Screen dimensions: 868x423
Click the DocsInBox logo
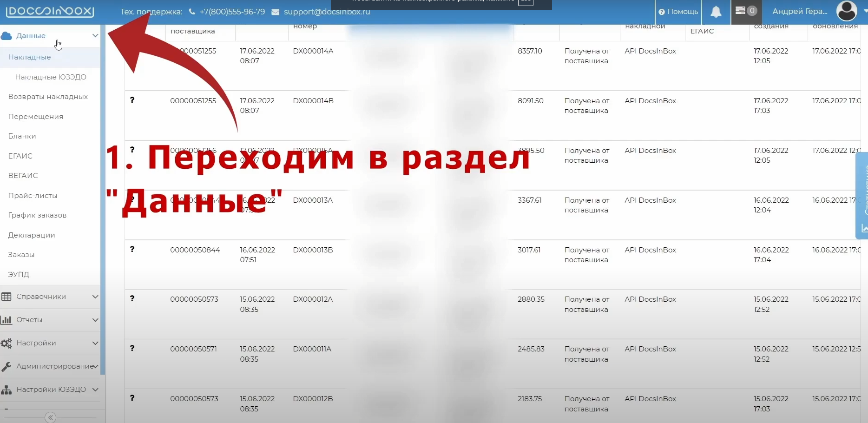(x=50, y=11)
